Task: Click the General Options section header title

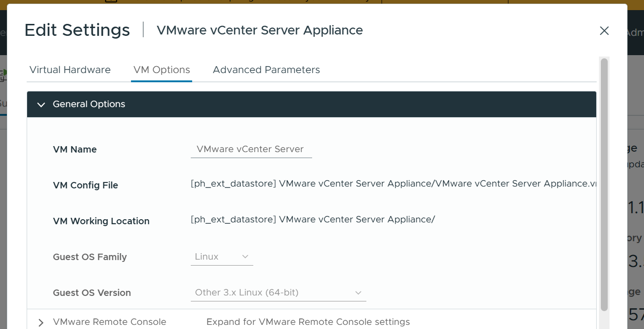Action: [89, 104]
